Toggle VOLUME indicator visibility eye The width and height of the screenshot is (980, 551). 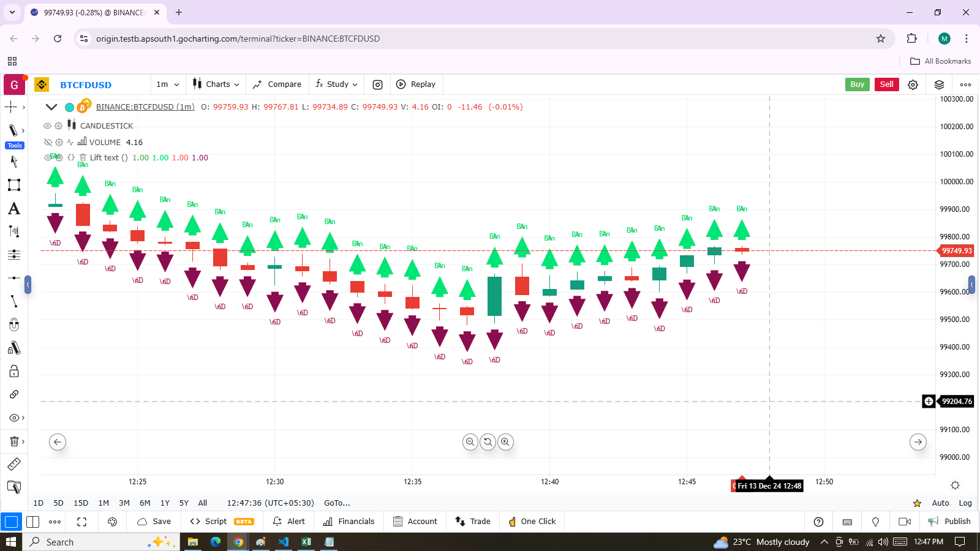click(x=47, y=142)
